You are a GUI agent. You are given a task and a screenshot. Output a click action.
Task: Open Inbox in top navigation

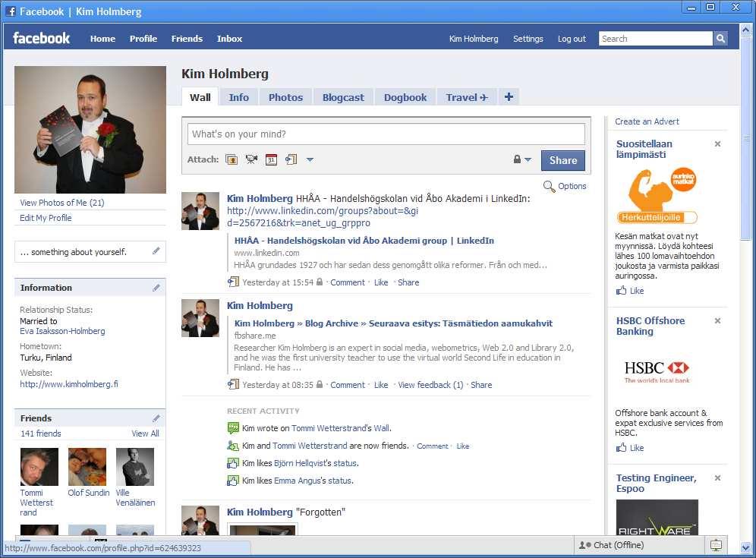click(x=229, y=39)
